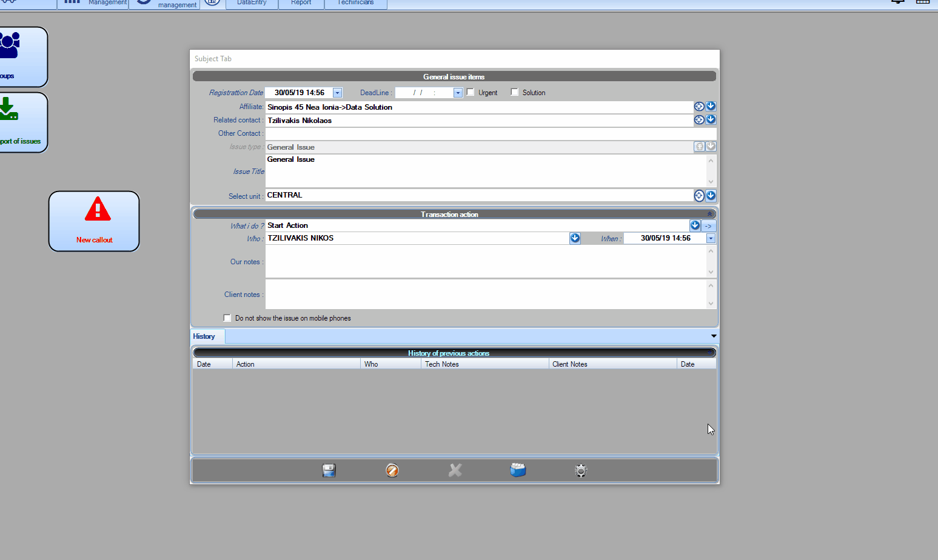Click the search target icon beside Affiliate
The image size is (938, 560).
tap(699, 107)
